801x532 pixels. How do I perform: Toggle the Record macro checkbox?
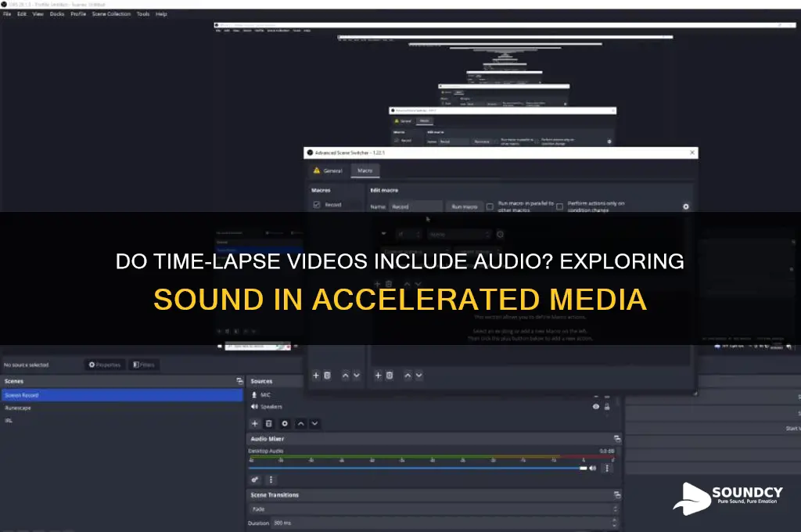[317, 204]
